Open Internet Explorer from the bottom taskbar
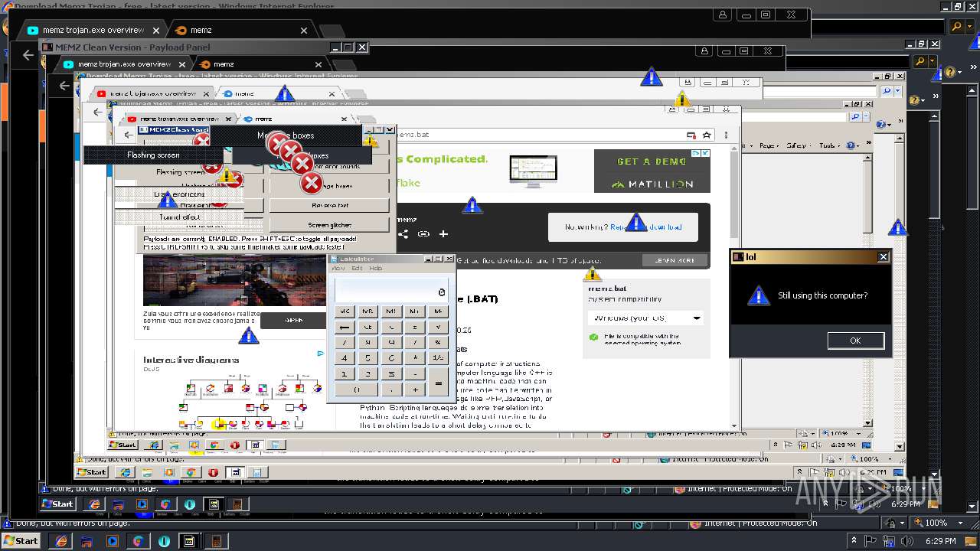The image size is (980, 551). 61,541
